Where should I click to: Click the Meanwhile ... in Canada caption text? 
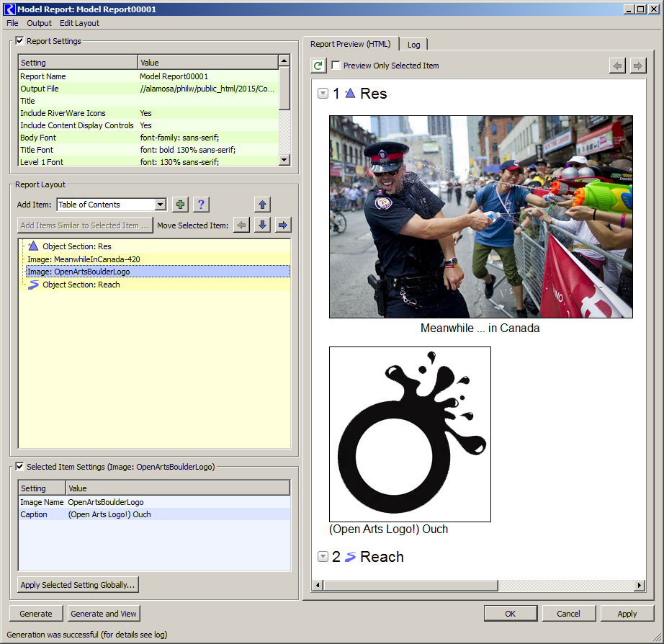pos(480,328)
